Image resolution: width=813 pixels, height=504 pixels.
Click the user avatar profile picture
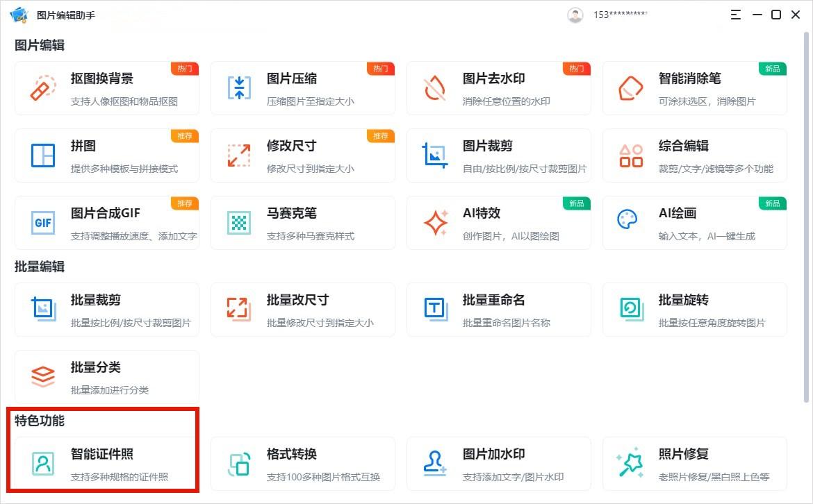coord(575,14)
